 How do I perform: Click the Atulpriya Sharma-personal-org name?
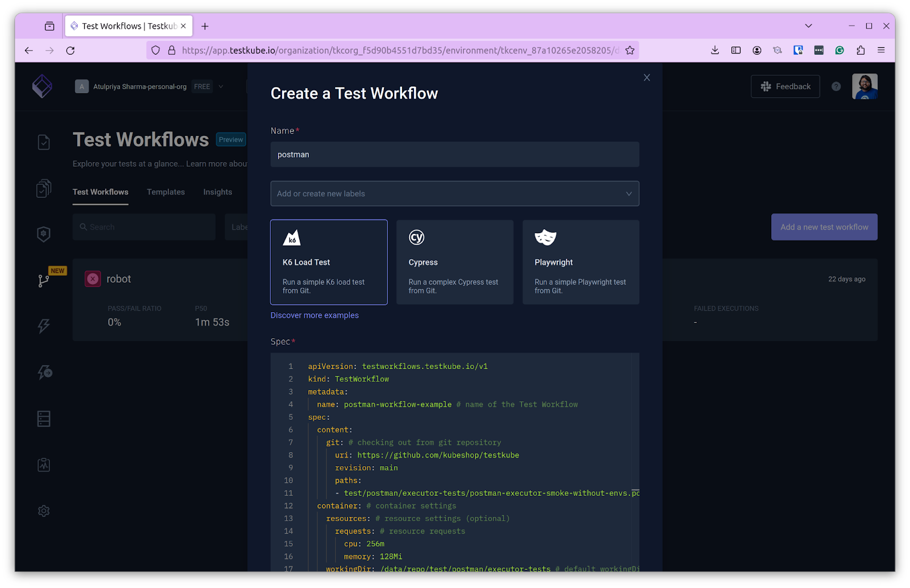click(140, 86)
